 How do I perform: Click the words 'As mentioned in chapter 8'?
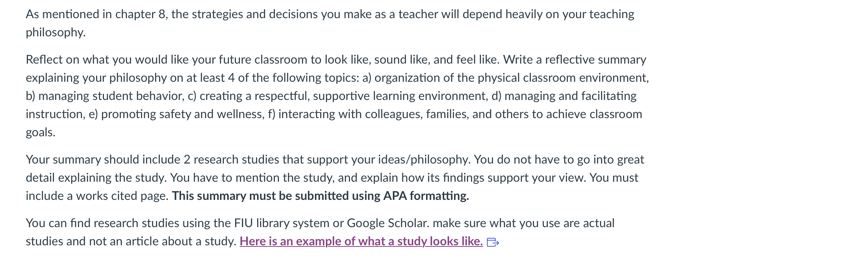click(97, 14)
